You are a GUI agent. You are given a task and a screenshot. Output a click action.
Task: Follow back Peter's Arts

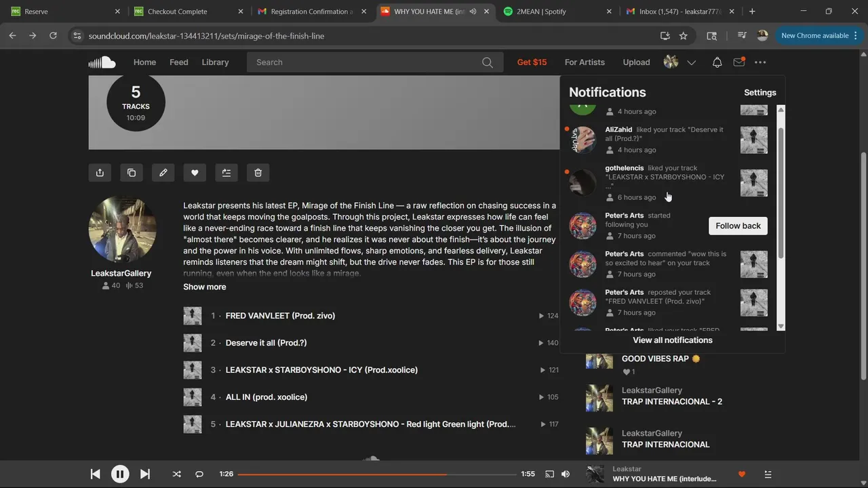[x=738, y=226]
